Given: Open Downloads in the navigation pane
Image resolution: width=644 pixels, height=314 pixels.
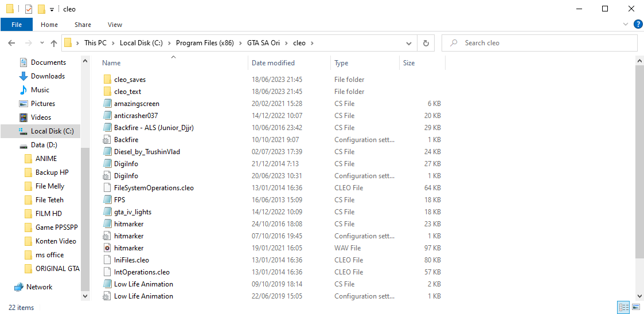Looking at the screenshot, I should tap(42, 76).
